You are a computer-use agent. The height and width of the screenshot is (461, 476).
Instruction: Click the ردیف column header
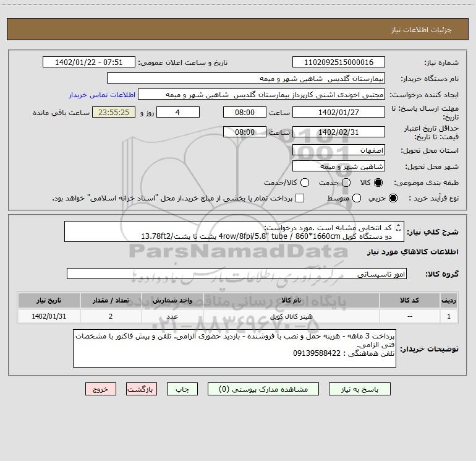pyautogui.click(x=449, y=301)
